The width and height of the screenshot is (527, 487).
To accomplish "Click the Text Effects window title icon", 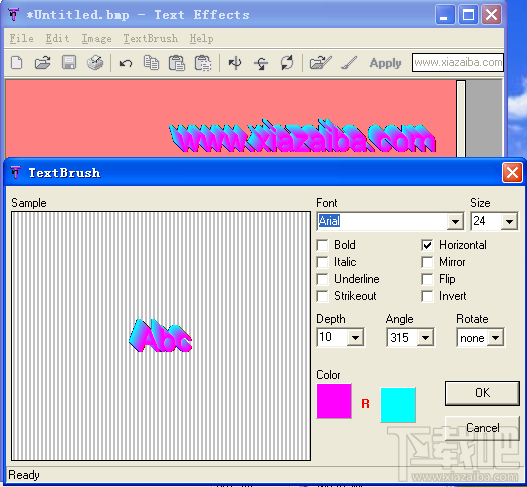I will (14, 14).
